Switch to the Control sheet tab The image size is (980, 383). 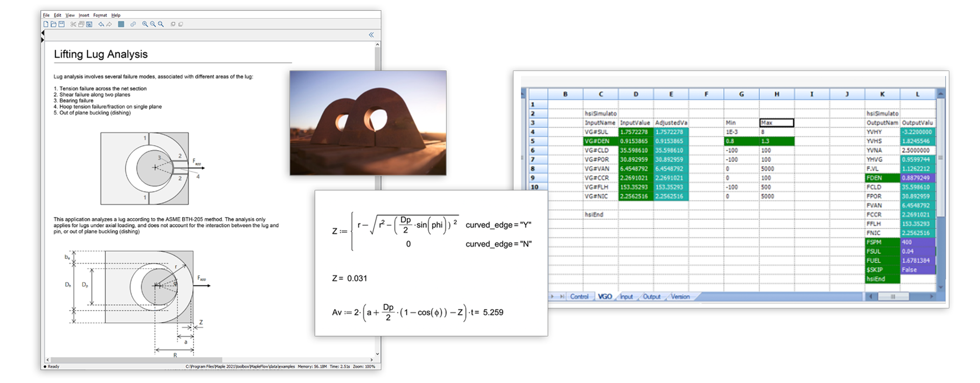pyautogui.click(x=579, y=297)
